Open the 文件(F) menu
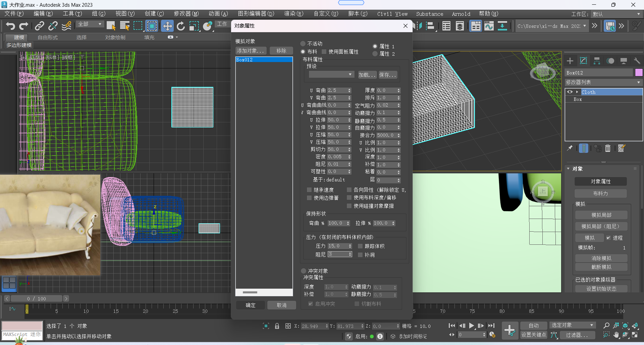 point(14,14)
